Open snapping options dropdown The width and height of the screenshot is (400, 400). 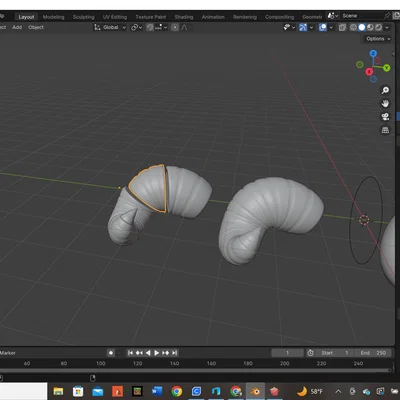pos(161,27)
